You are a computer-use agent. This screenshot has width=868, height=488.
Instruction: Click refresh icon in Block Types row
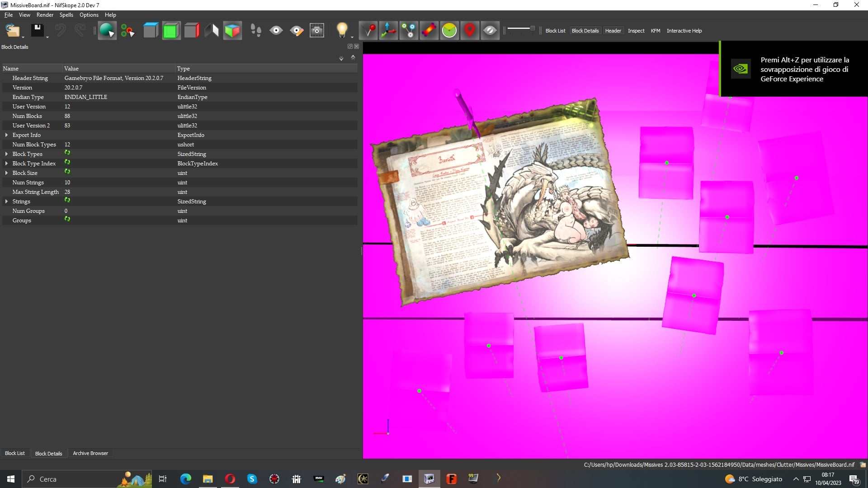[x=67, y=153]
